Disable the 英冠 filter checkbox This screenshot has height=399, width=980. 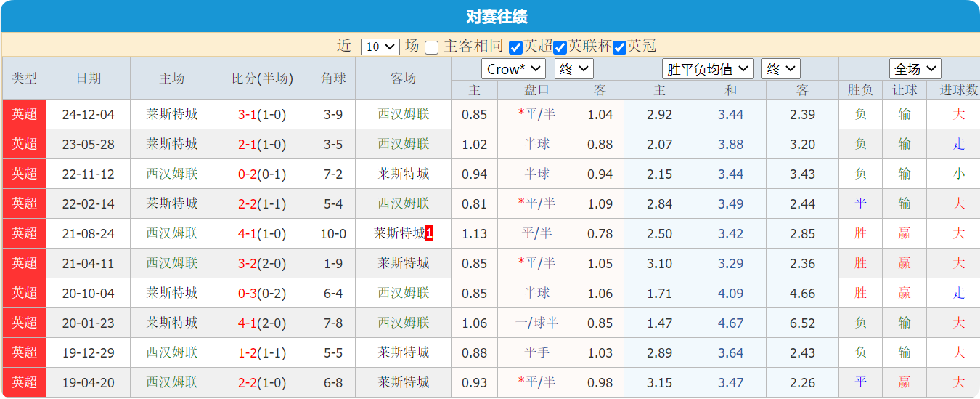point(620,47)
